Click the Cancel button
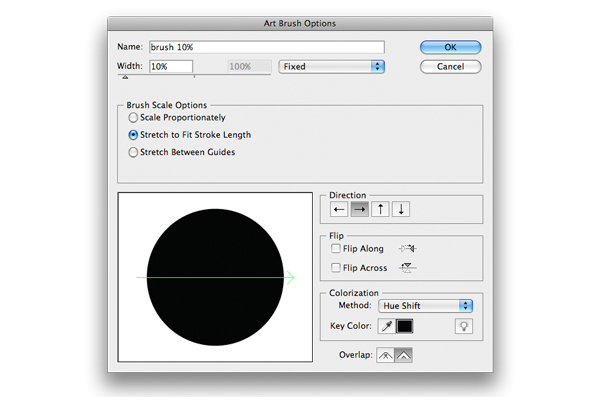 (x=450, y=67)
